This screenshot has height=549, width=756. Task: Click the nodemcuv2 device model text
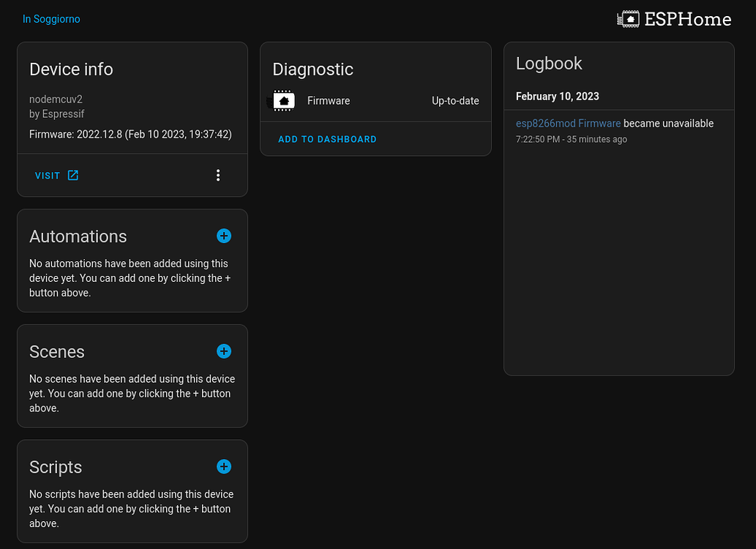point(50,99)
